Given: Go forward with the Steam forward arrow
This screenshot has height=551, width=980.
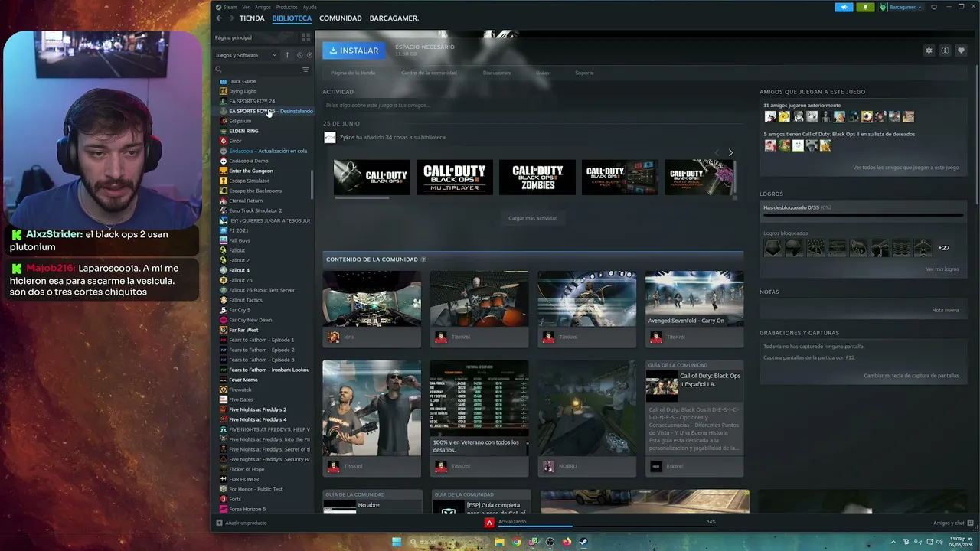Looking at the screenshot, I should click(x=230, y=18).
